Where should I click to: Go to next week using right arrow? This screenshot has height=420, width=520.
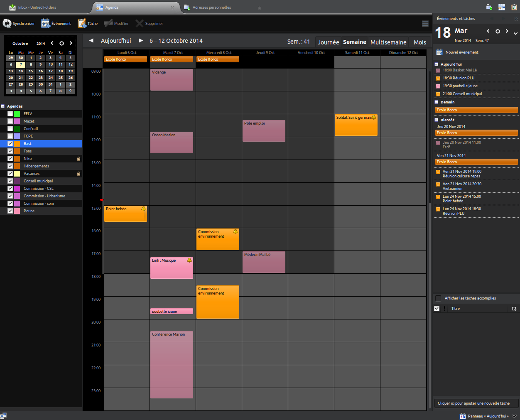pyautogui.click(x=141, y=41)
